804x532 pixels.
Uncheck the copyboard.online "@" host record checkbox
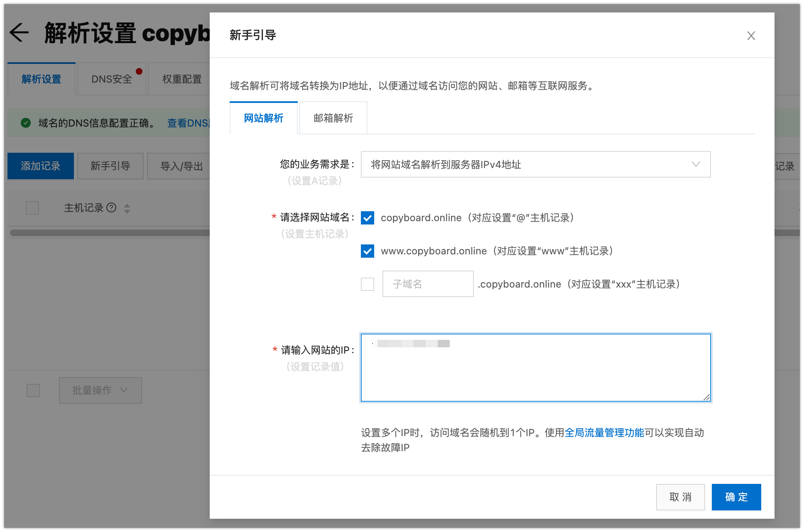(x=368, y=218)
